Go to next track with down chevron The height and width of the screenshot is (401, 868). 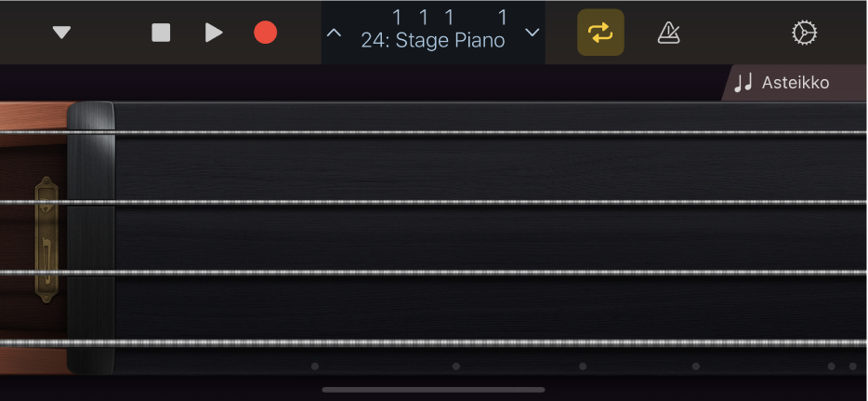(x=533, y=33)
